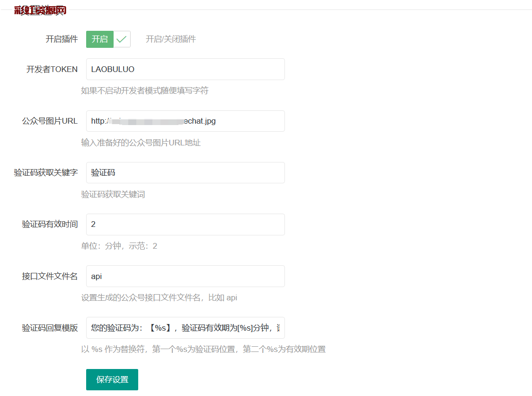Click the 开启/关闭插件 hint text
Screen dimensions: 532x396
point(171,39)
